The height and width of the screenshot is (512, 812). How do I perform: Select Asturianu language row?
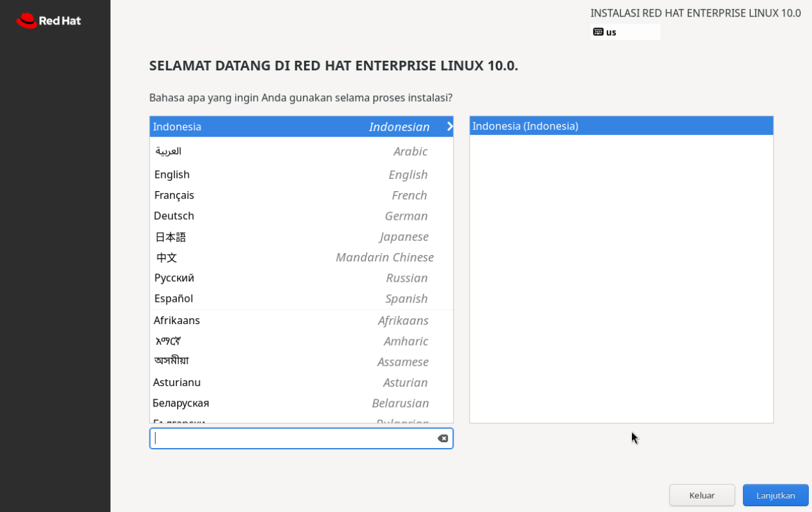[x=302, y=382]
